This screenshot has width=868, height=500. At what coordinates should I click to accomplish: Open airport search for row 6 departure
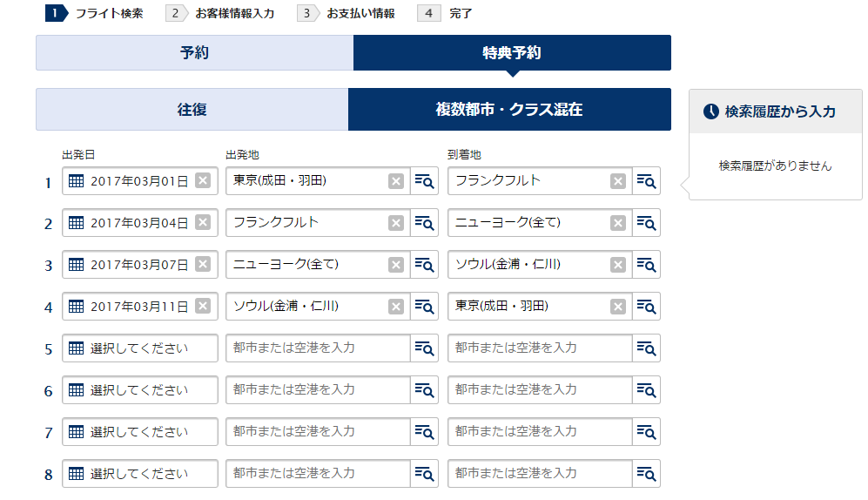(424, 390)
